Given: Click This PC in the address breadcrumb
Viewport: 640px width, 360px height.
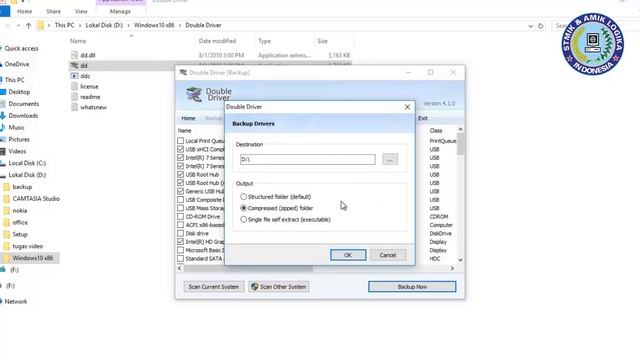Looking at the screenshot, I should point(64,25).
